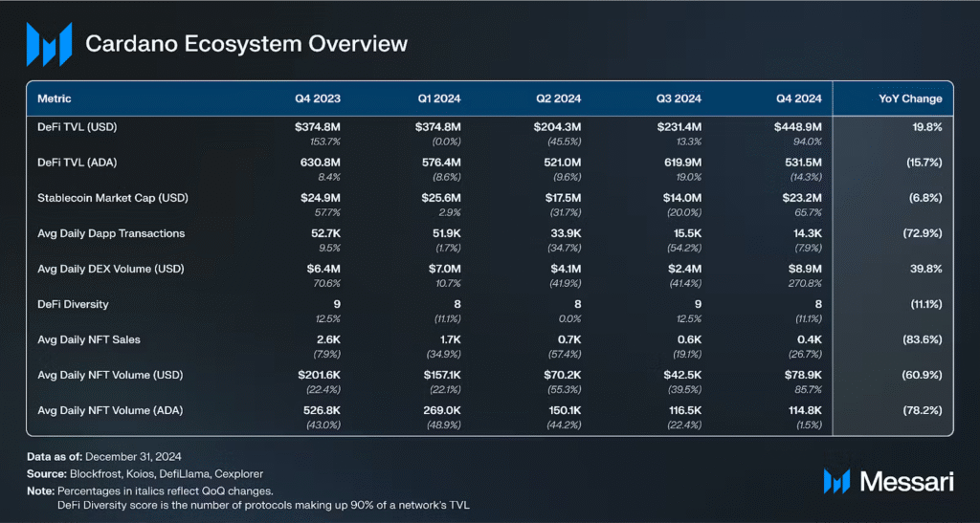Click the $8.9M DEX volume value
The height and width of the screenshot is (523, 980).
pos(806,269)
